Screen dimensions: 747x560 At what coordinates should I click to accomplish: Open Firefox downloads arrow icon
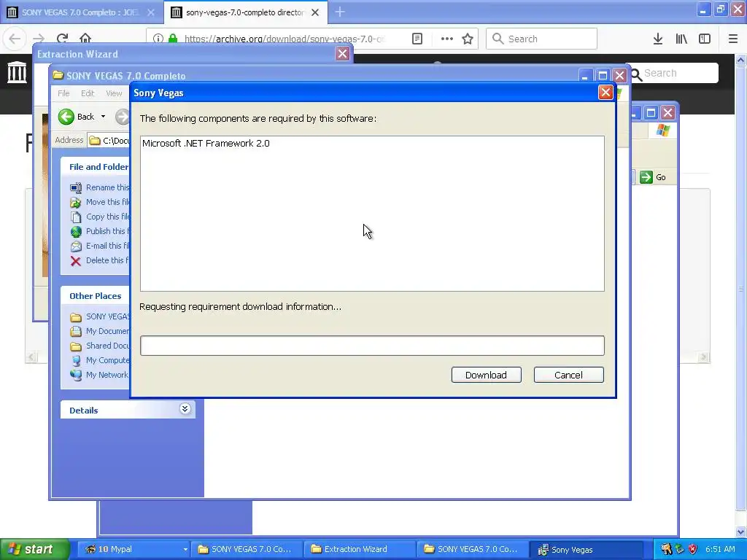tap(658, 39)
